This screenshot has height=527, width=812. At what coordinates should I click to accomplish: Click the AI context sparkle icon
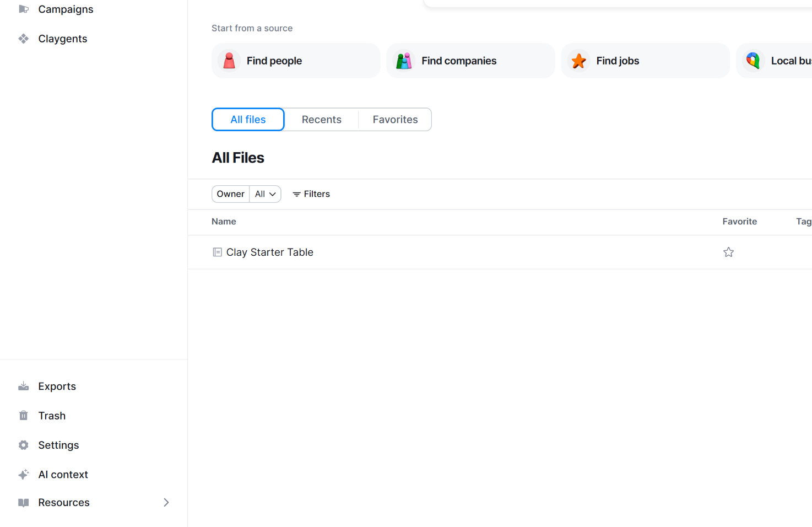[x=23, y=474]
